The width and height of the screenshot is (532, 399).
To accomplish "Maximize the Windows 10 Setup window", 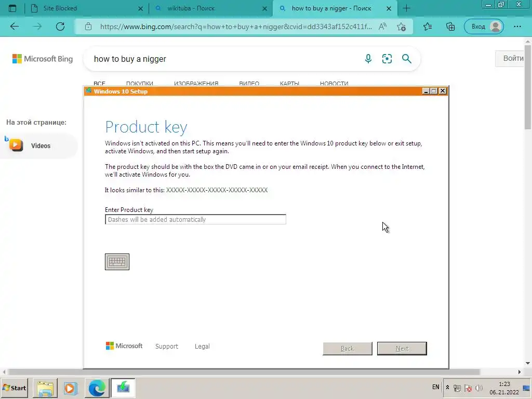I will tap(434, 91).
